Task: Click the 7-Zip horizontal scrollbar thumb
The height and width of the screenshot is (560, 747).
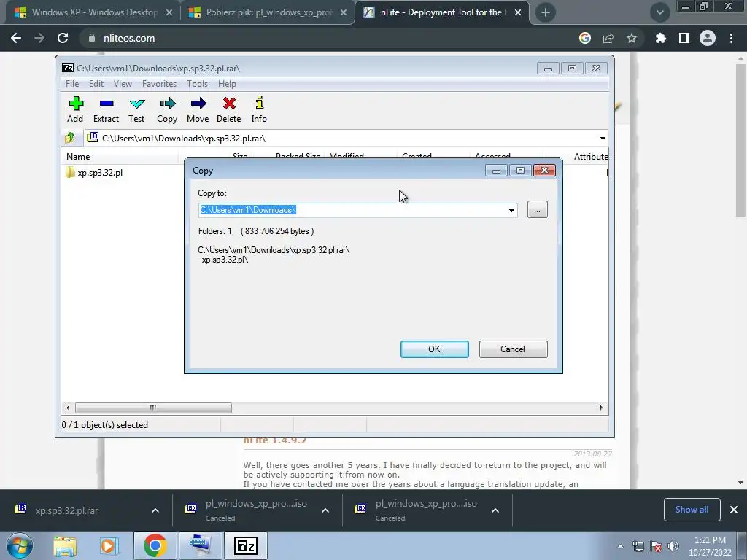Action: (x=153, y=408)
